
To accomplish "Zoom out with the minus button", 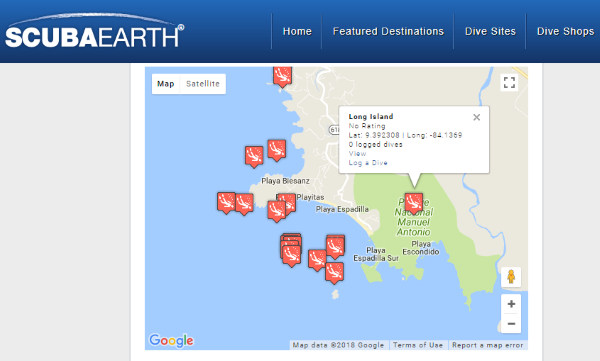I will click(511, 323).
